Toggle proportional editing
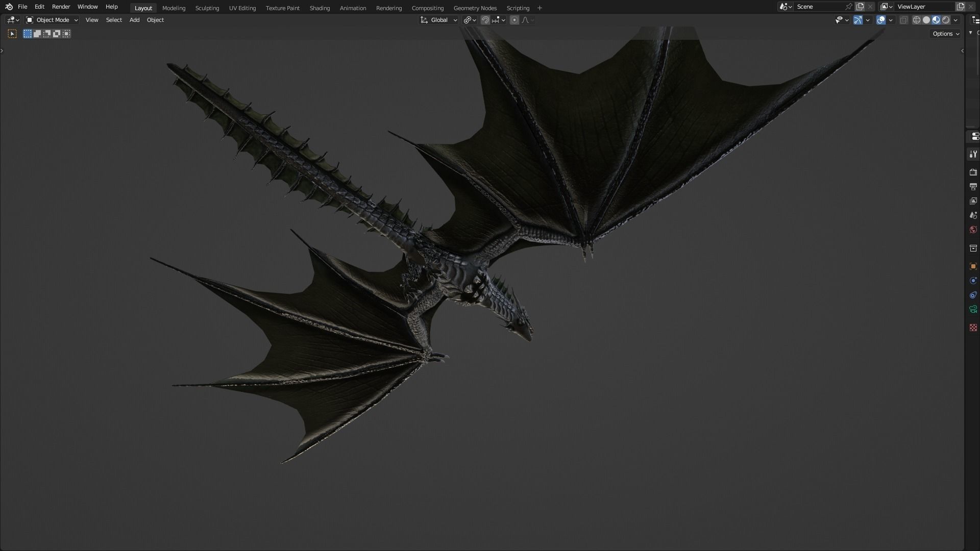980x551 pixels. (x=514, y=20)
